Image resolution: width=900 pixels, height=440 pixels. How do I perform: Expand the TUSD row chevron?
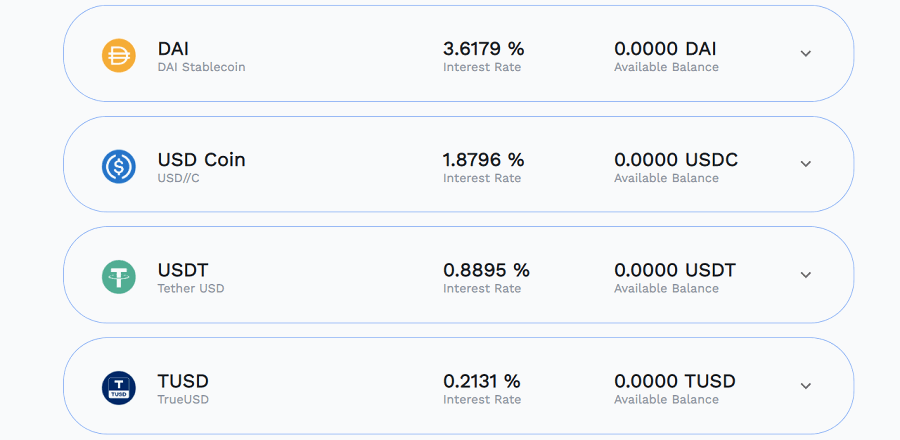point(806,386)
